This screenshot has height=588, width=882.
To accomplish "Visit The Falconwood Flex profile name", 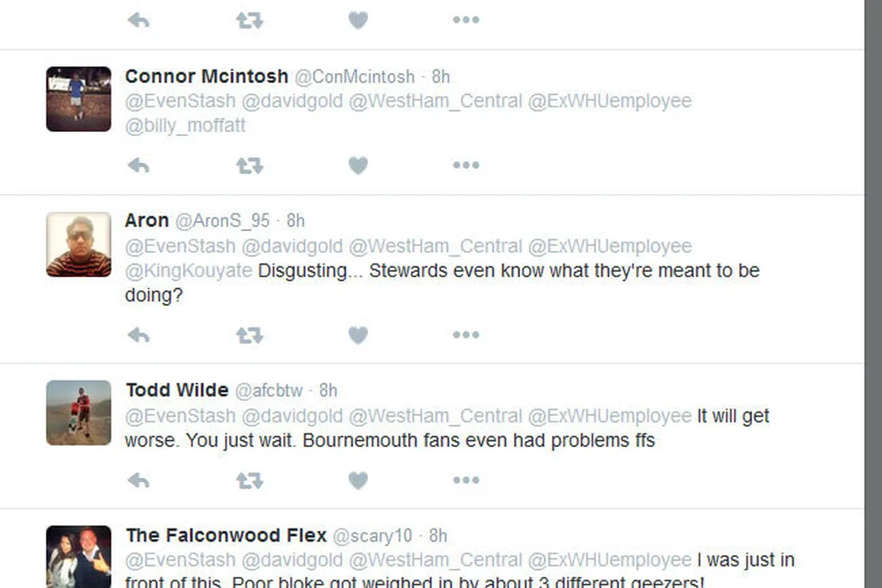I will point(225,535).
